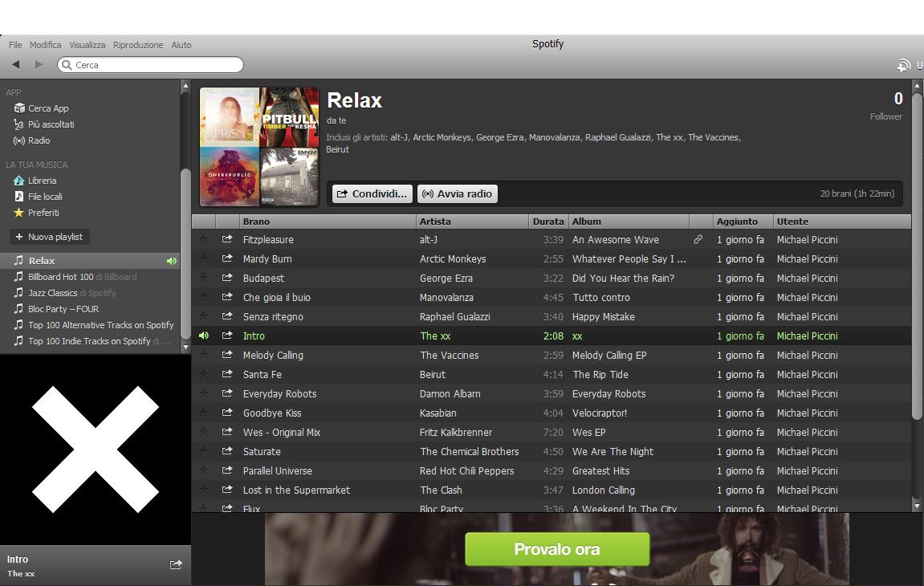Click the Radio icon in sidebar
This screenshot has width=924, height=586.
click(x=18, y=140)
